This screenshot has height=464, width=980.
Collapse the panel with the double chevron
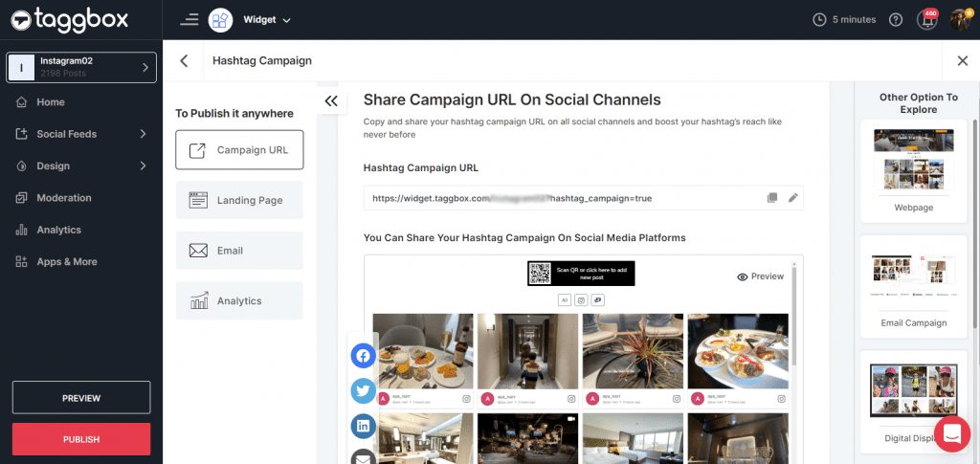pyautogui.click(x=331, y=100)
